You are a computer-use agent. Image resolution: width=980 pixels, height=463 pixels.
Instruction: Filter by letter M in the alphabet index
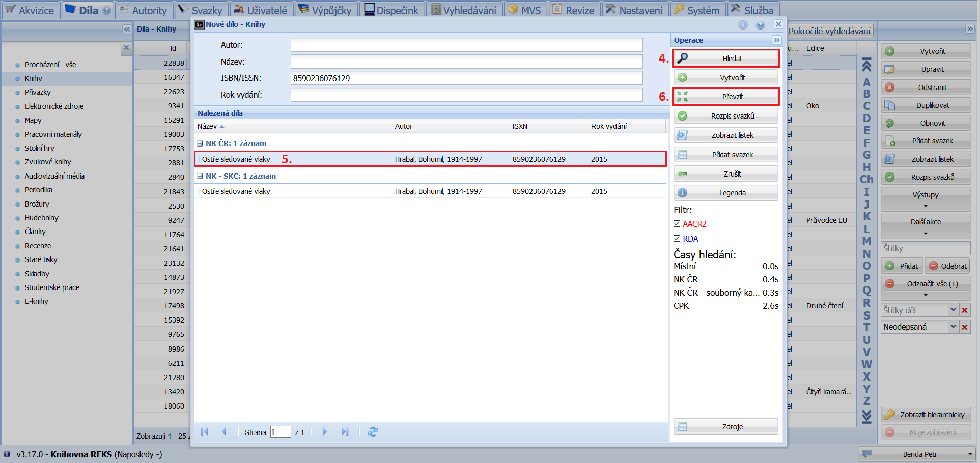tap(866, 241)
